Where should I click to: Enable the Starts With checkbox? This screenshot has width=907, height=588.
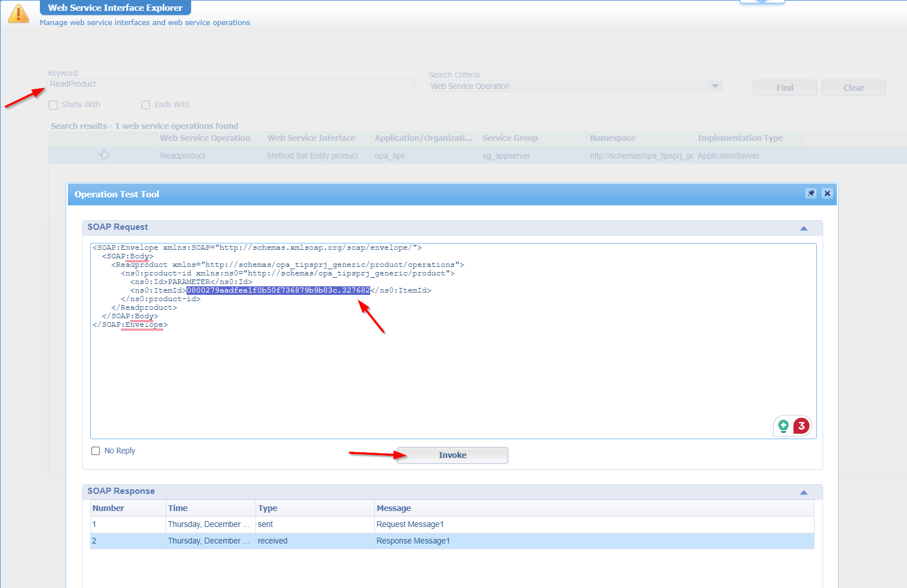54,105
